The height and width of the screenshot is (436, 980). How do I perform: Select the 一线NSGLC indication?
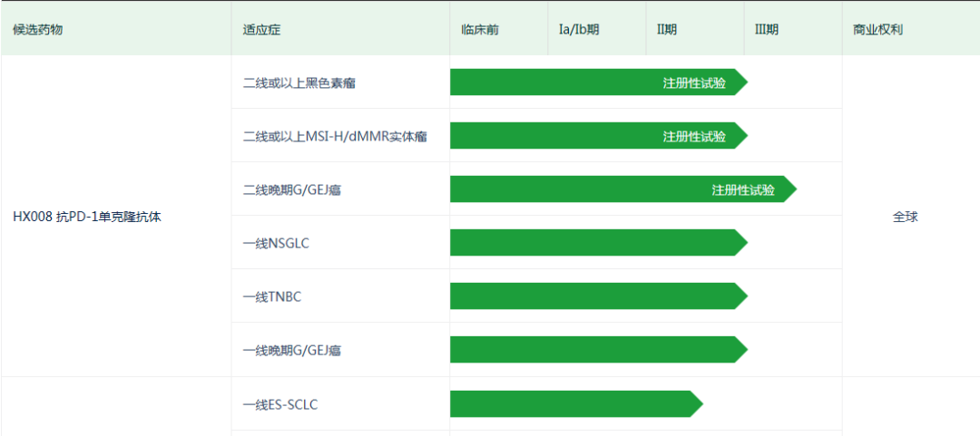point(276,243)
